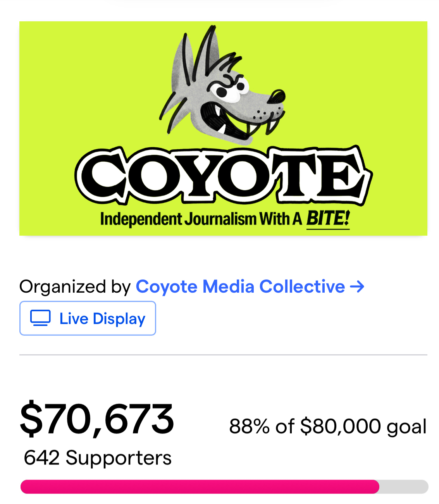Click the 88% of $80,000 goal text
Image resolution: width=439 pixels, height=504 pixels.
pos(328,426)
